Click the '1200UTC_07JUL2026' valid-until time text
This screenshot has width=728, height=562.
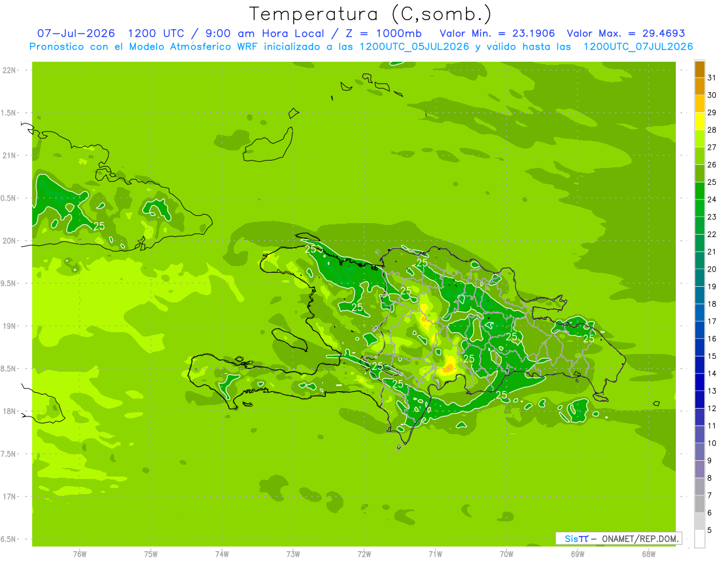[x=638, y=46]
